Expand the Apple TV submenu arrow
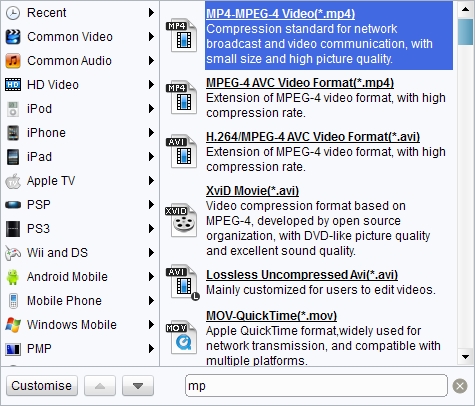Screen dimensions: 475x406 click(151, 181)
